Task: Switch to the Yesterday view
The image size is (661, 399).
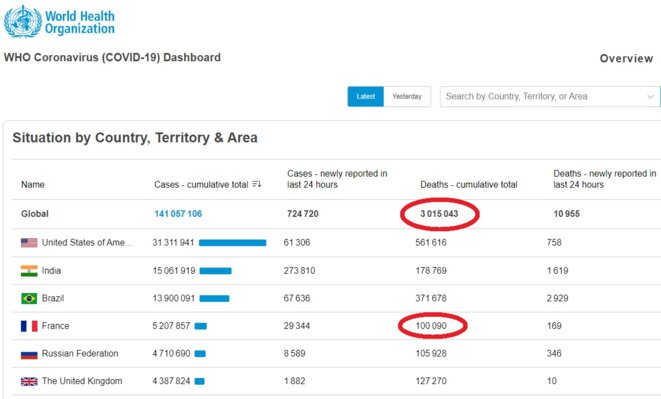Action: [x=407, y=97]
